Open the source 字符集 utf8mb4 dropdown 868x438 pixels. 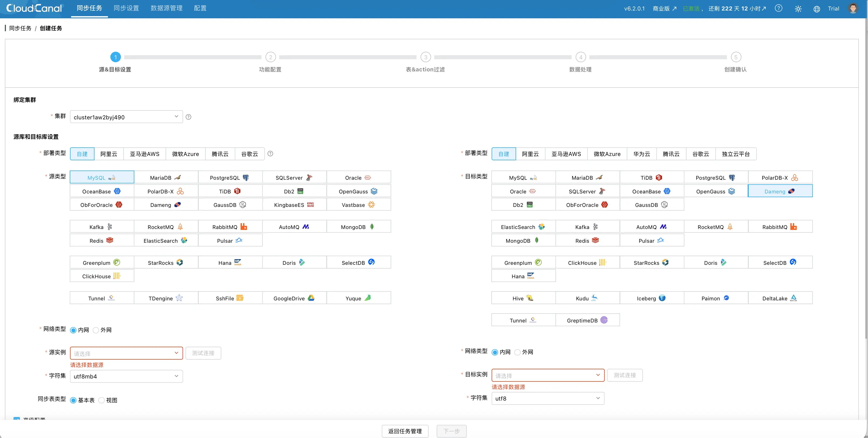coord(126,376)
